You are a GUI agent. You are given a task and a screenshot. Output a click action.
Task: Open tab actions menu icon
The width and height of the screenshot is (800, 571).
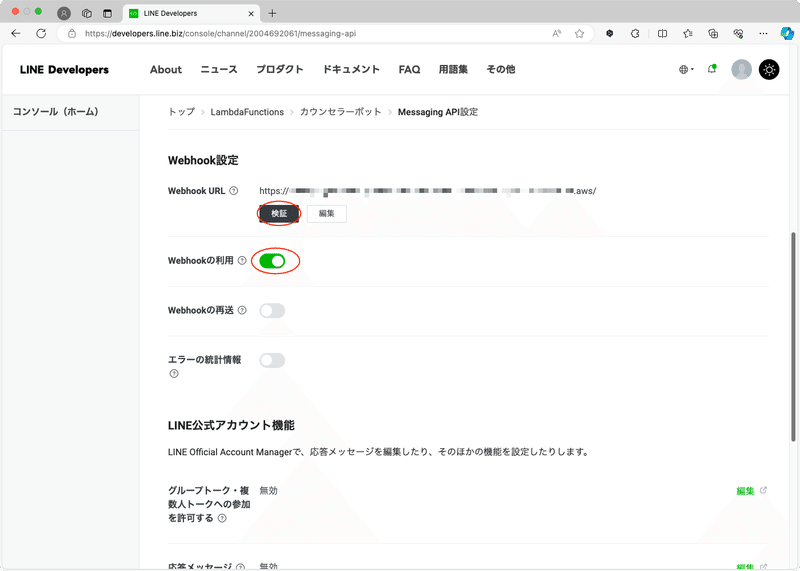107,13
